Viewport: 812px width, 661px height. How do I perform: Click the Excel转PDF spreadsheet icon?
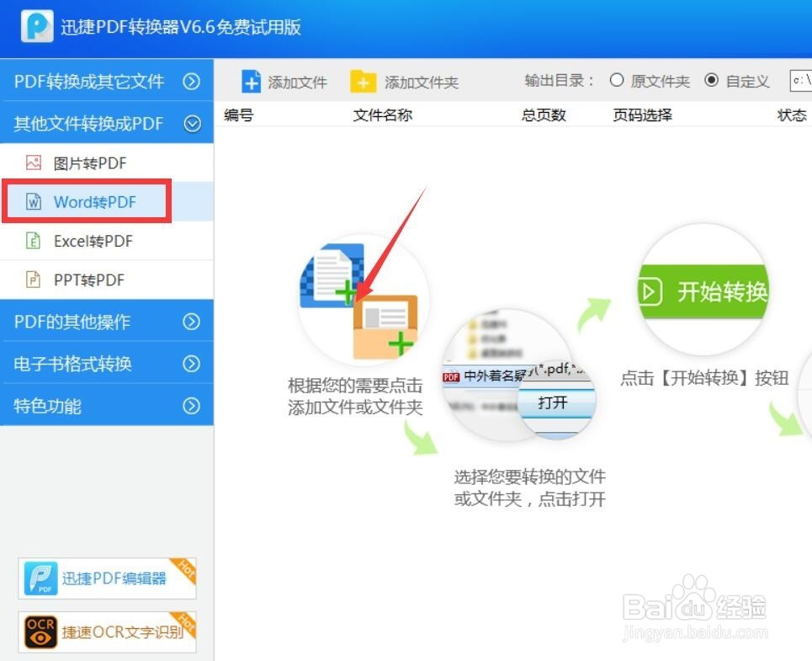click(x=33, y=240)
